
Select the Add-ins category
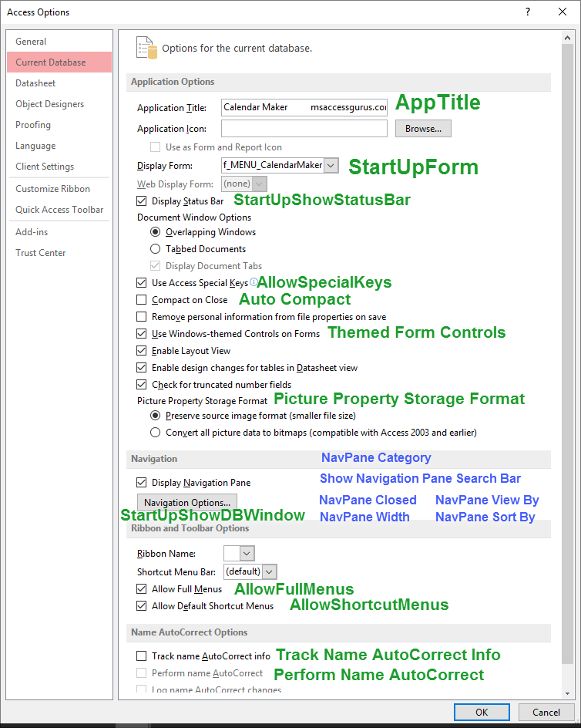[x=59, y=231]
